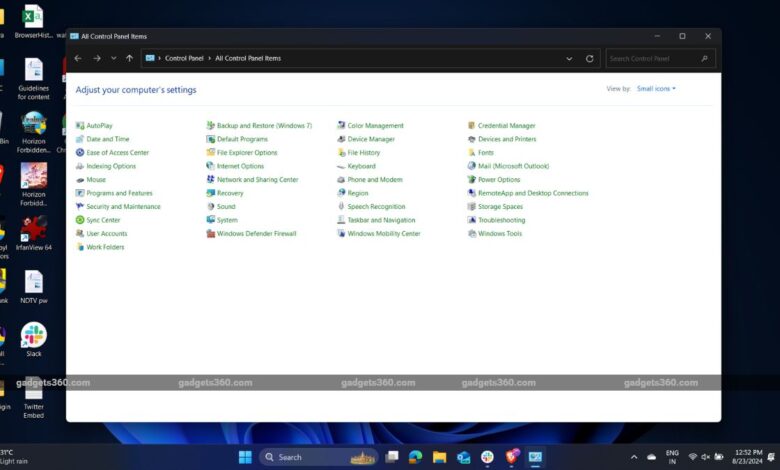The image size is (780, 470).
Task: Show hidden system tray icons chevron
Action: (x=634, y=457)
